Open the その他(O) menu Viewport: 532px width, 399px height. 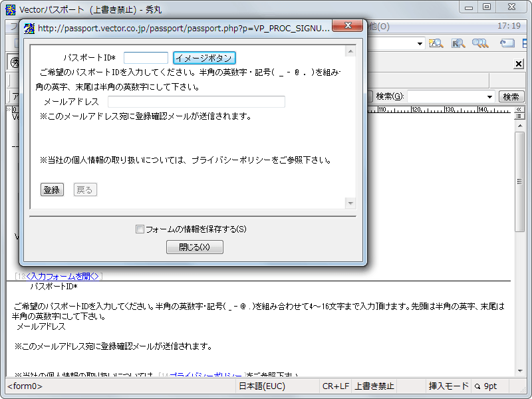pos(378,26)
